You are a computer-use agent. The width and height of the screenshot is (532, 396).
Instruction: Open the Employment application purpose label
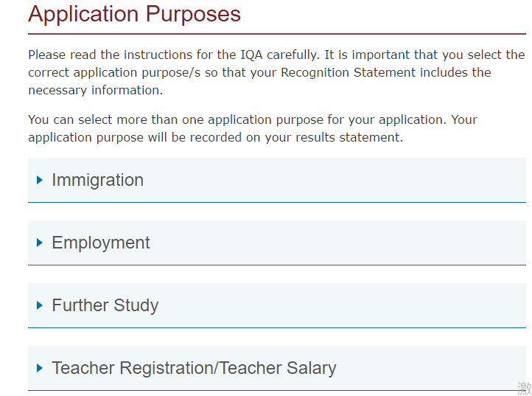click(101, 243)
